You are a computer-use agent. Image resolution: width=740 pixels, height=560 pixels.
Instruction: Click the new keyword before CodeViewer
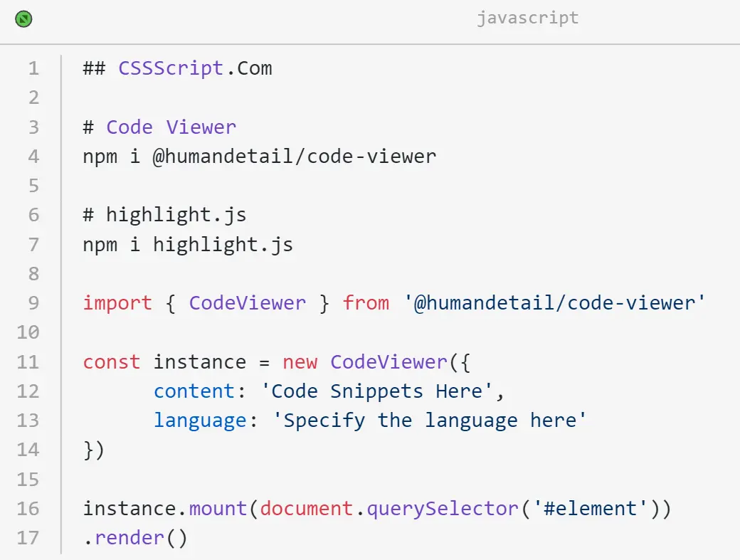tap(300, 362)
